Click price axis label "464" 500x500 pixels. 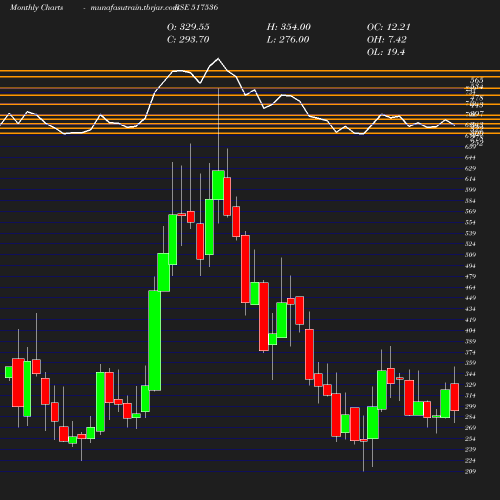[x=470, y=287]
